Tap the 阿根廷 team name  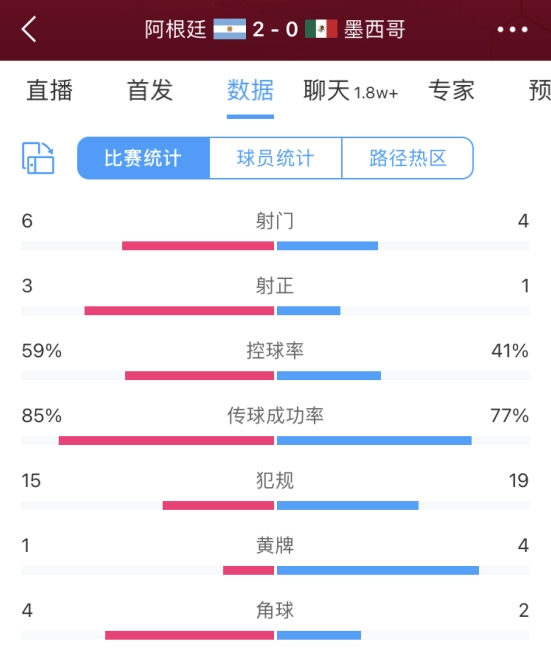pyautogui.click(x=176, y=29)
